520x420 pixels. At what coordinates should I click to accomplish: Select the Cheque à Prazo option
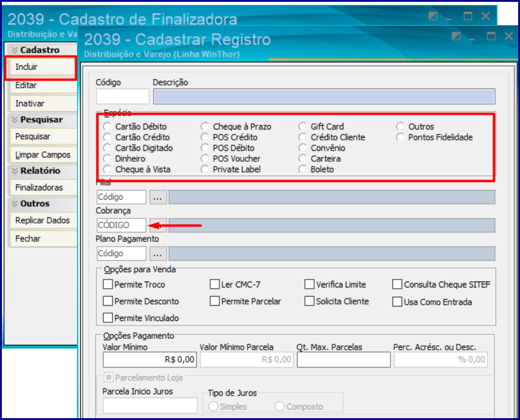pyautogui.click(x=205, y=126)
